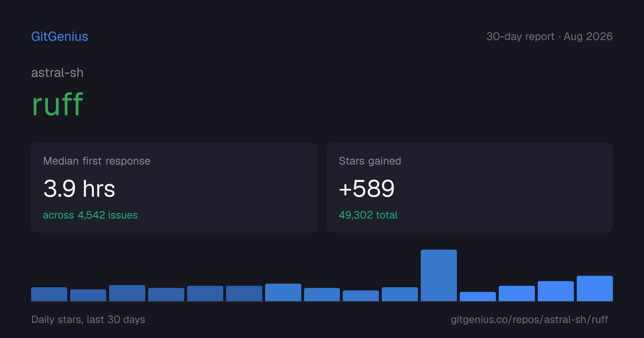Click the "49,302 total" subtext
644x338 pixels.
coord(368,215)
